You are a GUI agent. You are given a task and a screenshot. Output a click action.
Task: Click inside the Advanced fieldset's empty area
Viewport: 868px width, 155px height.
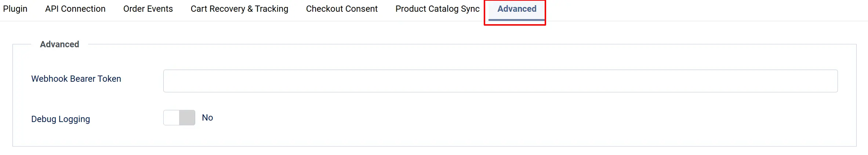tap(514, 121)
